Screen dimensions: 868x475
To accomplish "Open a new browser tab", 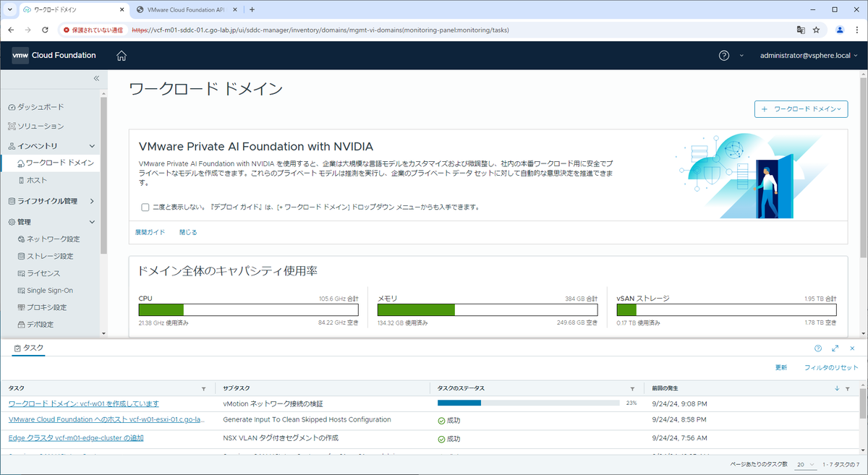I will [252, 9].
